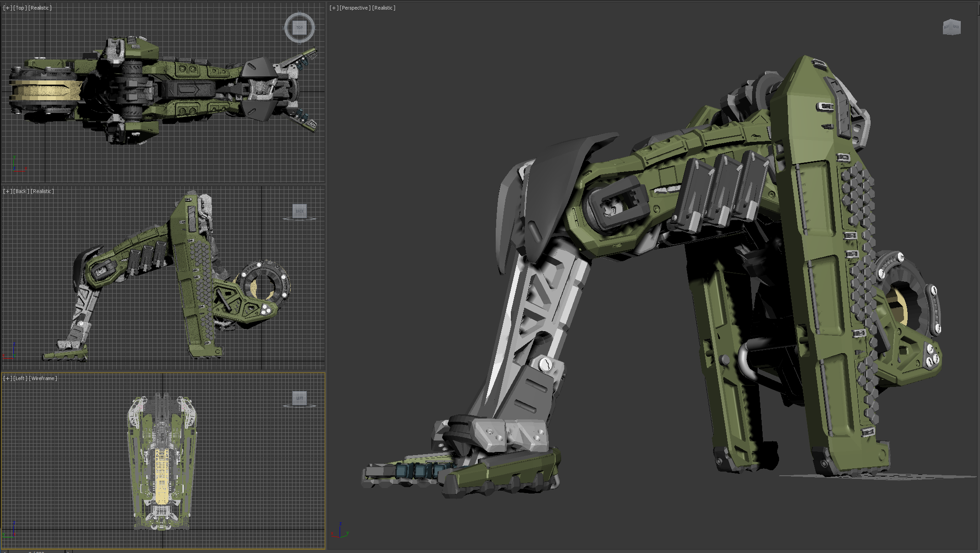Open the [Realistic] shading menu in Top viewport
The height and width of the screenshot is (553, 980).
pyautogui.click(x=40, y=8)
